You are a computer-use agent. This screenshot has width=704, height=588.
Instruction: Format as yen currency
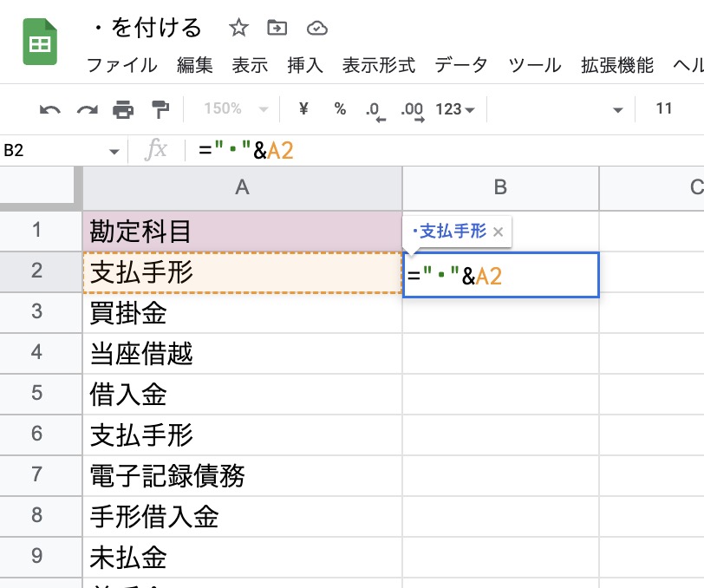click(x=303, y=109)
